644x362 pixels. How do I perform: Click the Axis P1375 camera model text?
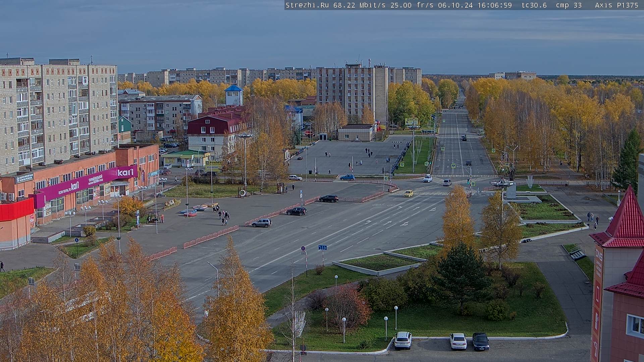point(616,5)
